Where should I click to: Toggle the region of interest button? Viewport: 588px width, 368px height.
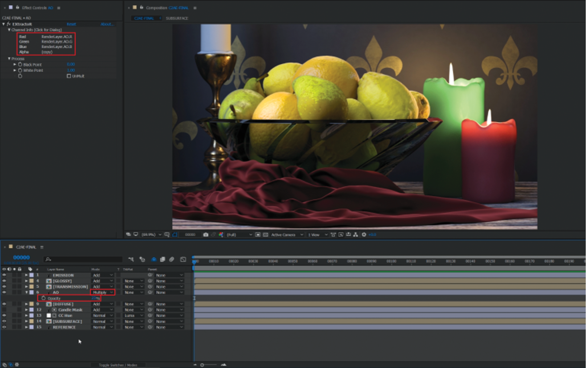pos(258,234)
